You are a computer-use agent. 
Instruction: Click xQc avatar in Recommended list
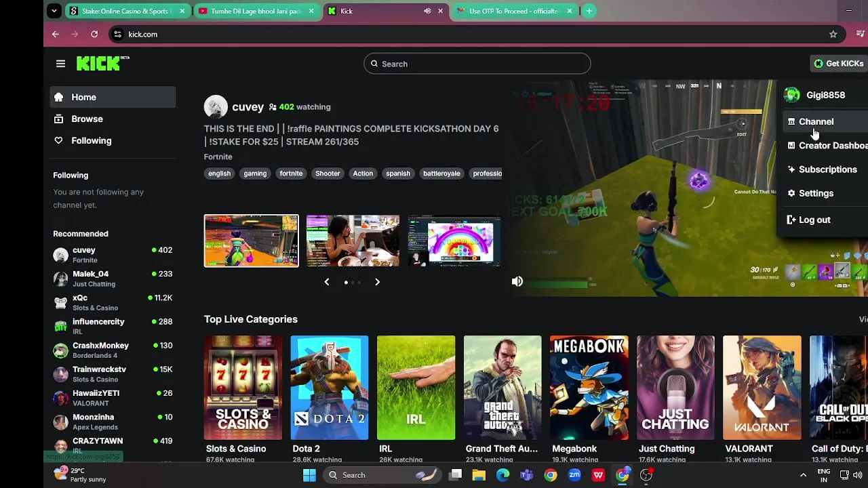coord(61,302)
